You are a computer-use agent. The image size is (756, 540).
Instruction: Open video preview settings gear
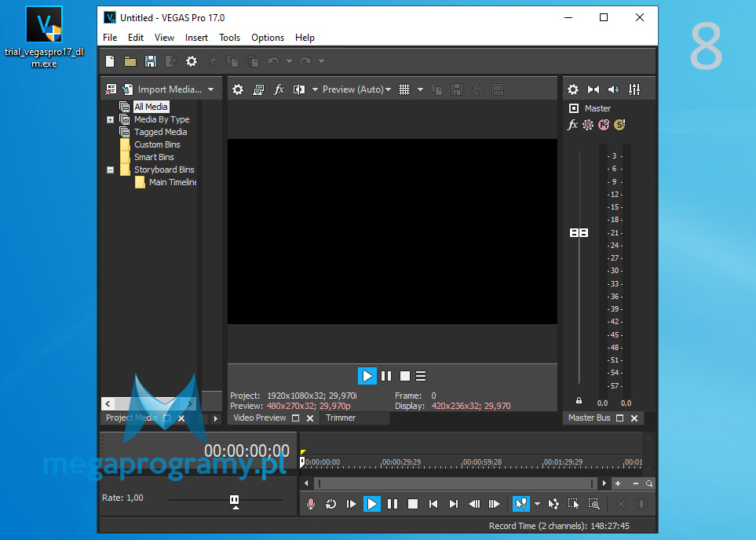(238, 89)
